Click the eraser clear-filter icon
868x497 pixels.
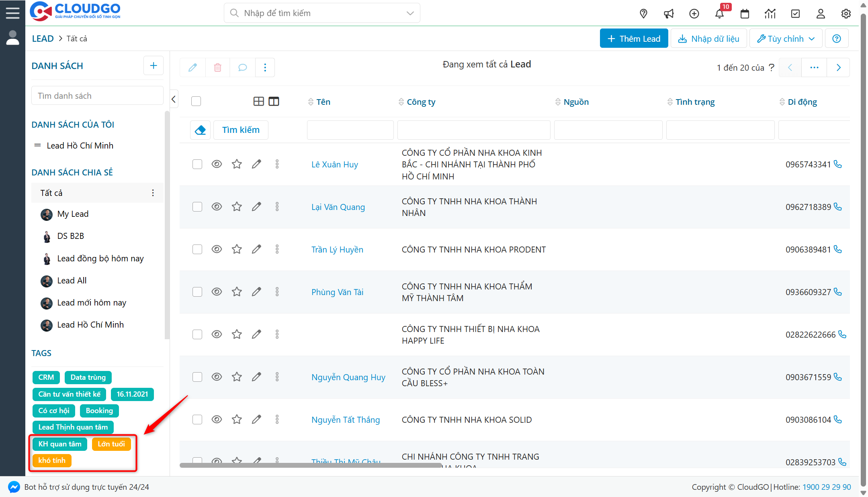tap(200, 130)
